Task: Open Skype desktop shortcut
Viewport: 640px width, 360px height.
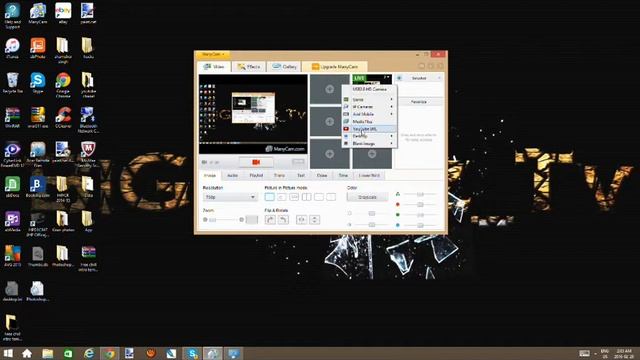Action: click(38, 83)
